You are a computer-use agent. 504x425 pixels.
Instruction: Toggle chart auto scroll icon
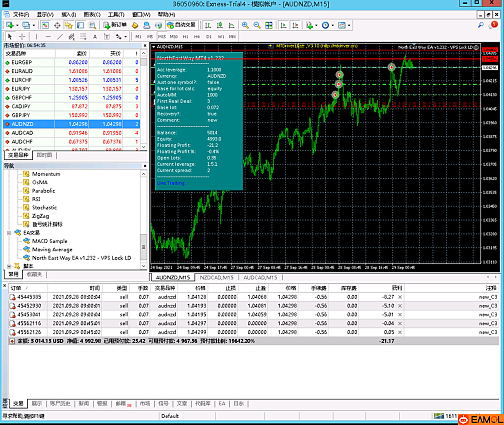point(283,25)
